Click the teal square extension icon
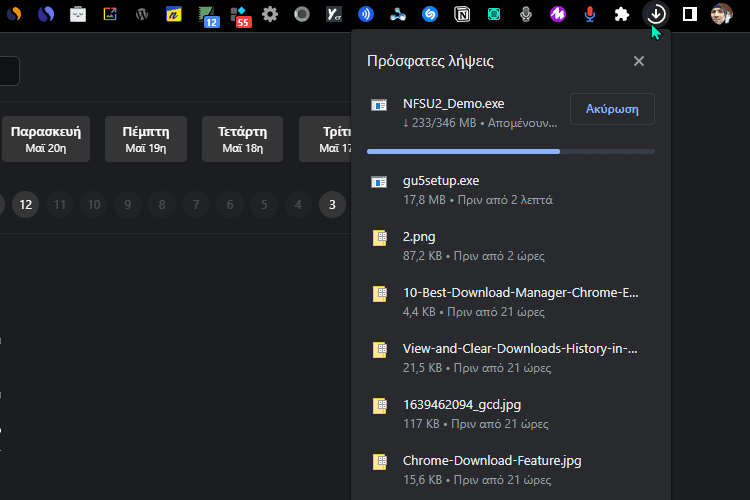Image resolution: width=750 pixels, height=500 pixels. [494, 14]
